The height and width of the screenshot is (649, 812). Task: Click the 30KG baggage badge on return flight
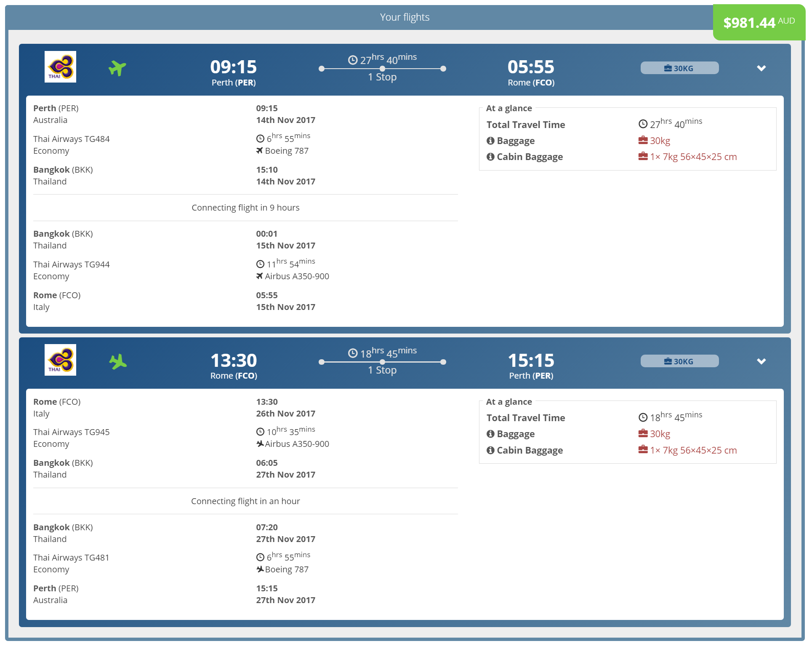679,361
